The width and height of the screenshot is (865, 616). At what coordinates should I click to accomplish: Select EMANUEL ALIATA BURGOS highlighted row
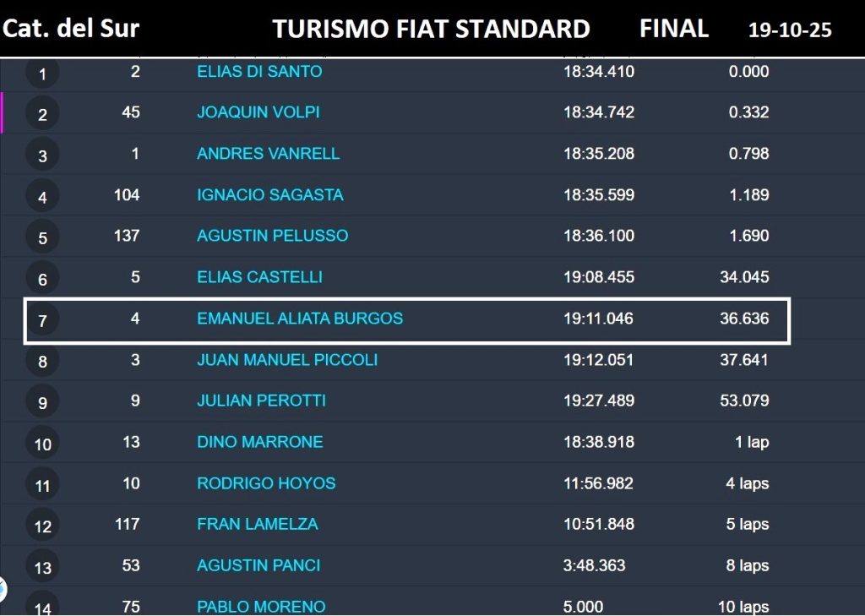[x=405, y=320]
